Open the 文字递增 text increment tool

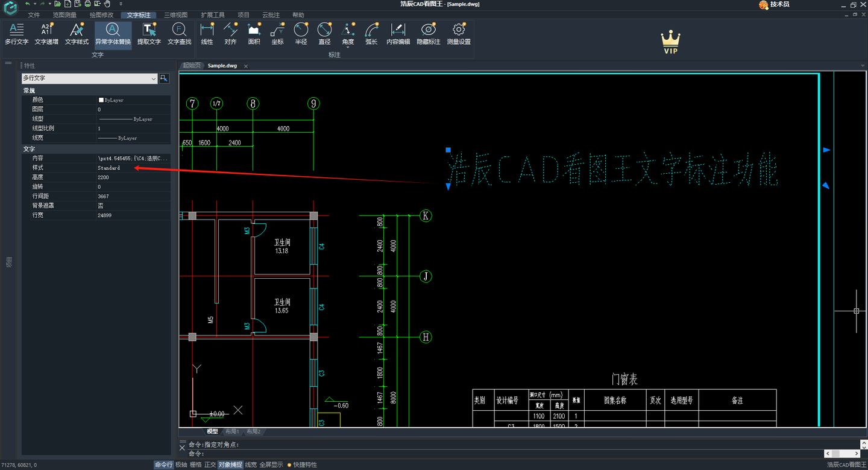(46, 34)
